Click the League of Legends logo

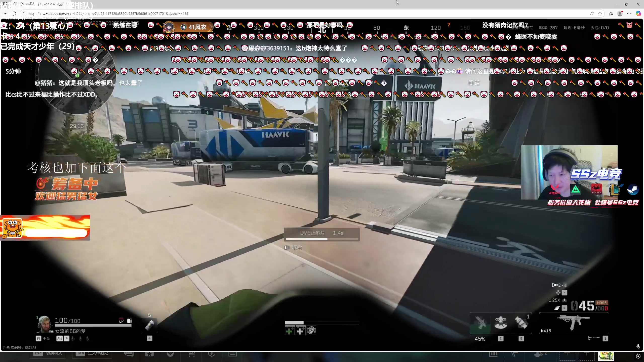point(615,190)
